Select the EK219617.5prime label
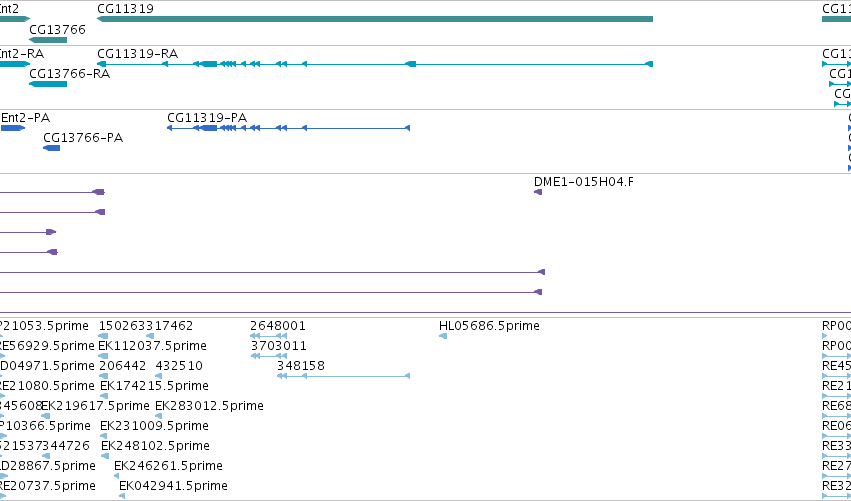This screenshot has width=851, height=501. tap(95, 406)
